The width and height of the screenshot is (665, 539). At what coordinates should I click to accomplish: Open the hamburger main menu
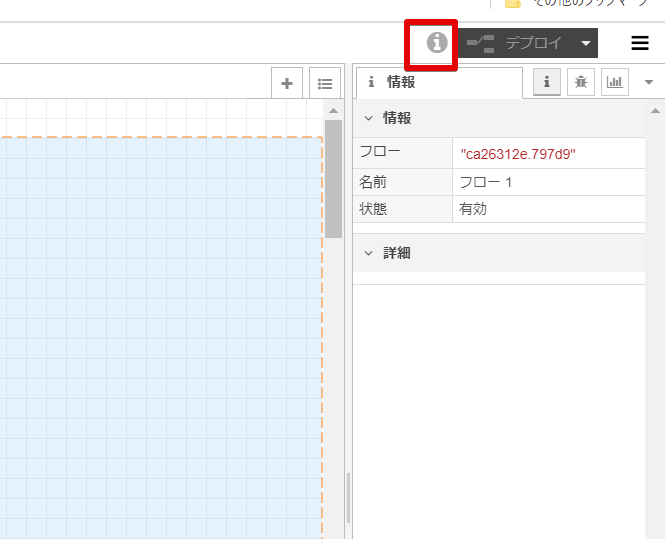click(640, 43)
